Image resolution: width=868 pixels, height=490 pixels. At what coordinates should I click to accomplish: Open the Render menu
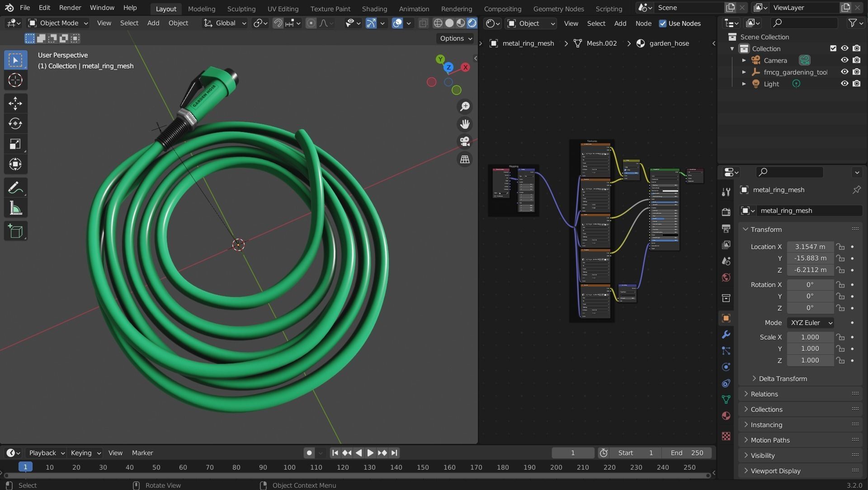tap(70, 8)
